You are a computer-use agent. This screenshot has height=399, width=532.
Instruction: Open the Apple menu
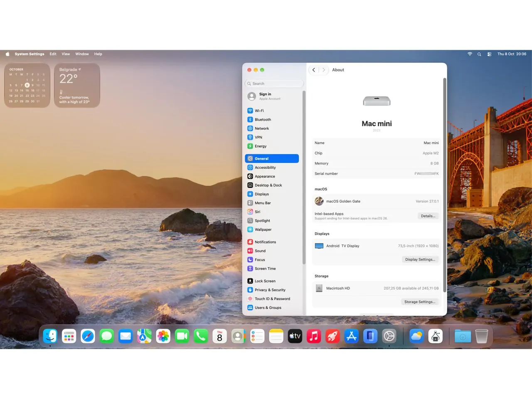point(7,54)
